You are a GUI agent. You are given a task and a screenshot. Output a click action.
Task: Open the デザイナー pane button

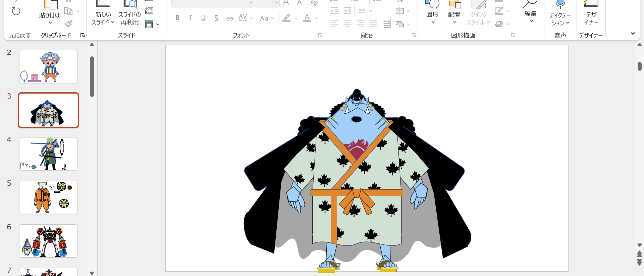click(591, 13)
